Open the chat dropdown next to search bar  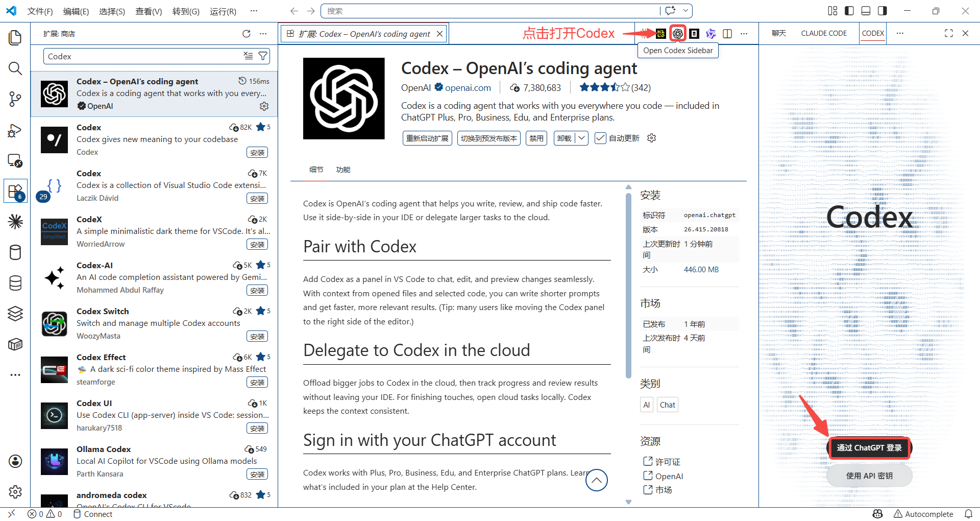686,11
